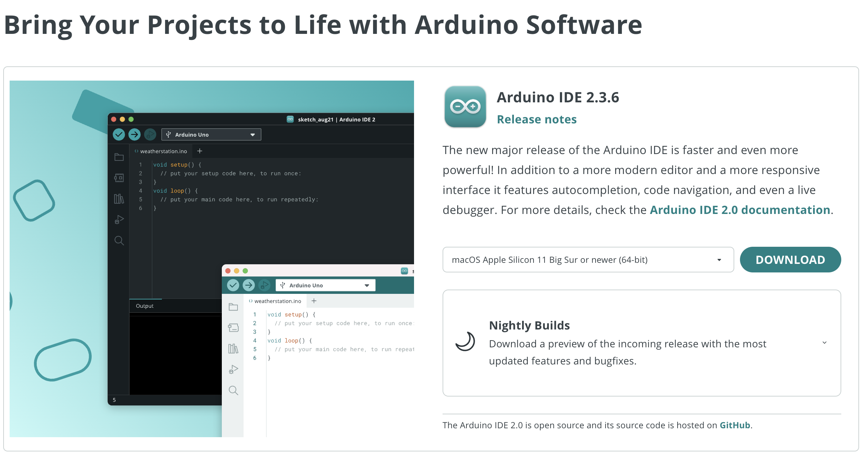Image resolution: width=868 pixels, height=460 pixels.
Task: Click Library Manager icon in light IDE sidebar
Action: pyautogui.click(x=233, y=348)
